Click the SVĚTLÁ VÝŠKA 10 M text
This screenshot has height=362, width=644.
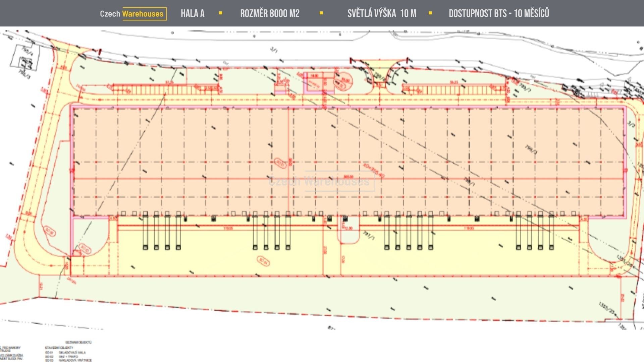coord(382,14)
